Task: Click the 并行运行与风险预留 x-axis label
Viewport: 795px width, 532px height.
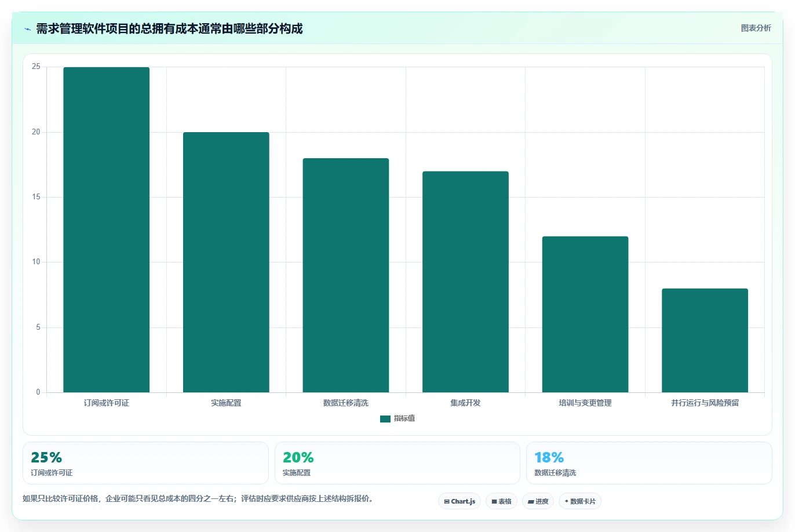Action: pyautogui.click(x=705, y=403)
